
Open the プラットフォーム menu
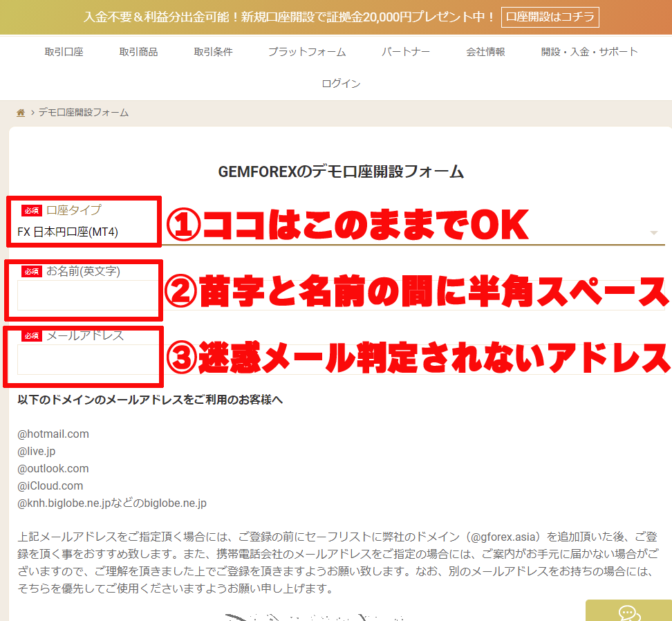tap(307, 52)
